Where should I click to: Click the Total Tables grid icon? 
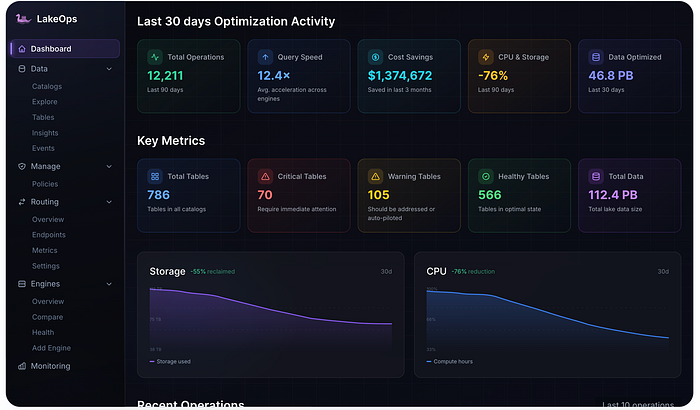coord(155,176)
